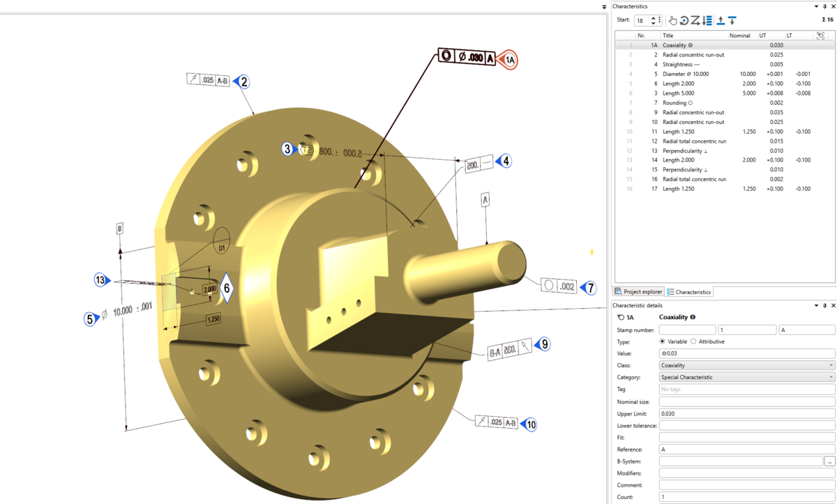The width and height of the screenshot is (837, 504).
Task: Pin the Characteristics panel
Action: (824, 6)
